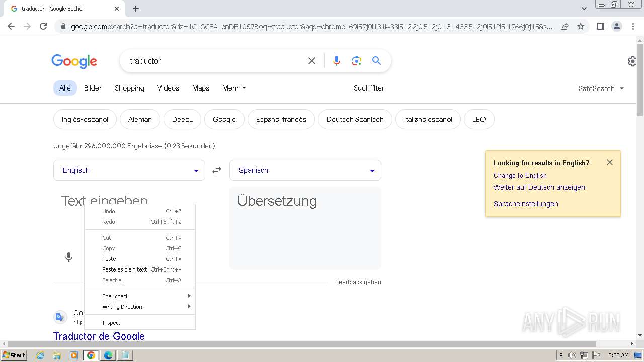Show hidden tray icons arrow
The height and width of the screenshot is (362, 644).
click(561, 355)
